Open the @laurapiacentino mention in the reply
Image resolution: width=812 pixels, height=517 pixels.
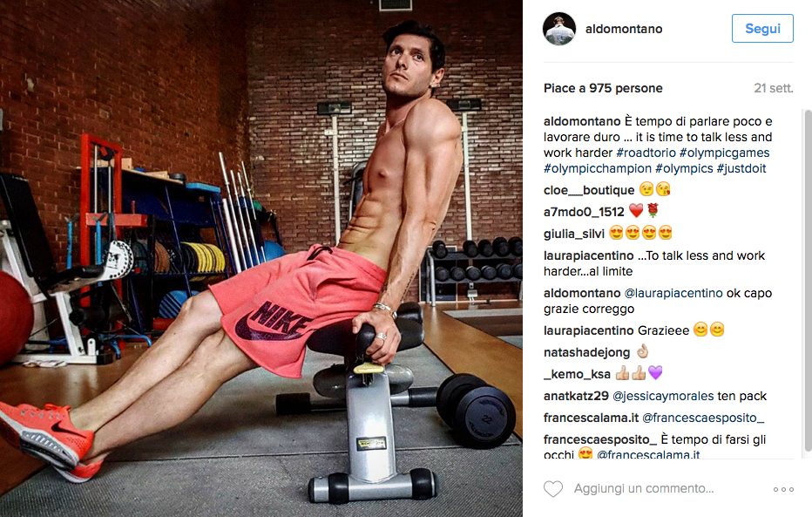673,293
